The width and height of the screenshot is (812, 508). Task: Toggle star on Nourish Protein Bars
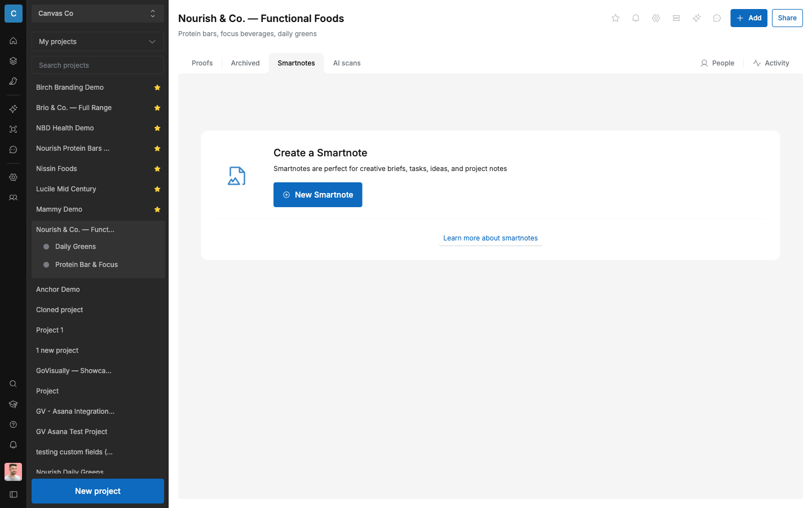[x=157, y=148]
